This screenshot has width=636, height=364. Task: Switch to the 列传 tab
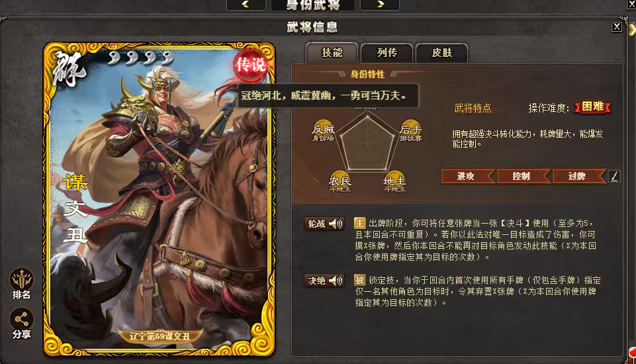[x=387, y=53]
